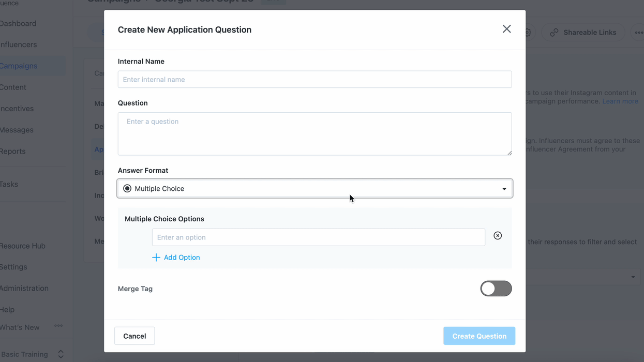Image resolution: width=644 pixels, height=362 pixels.
Task: Click the Cancel button
Action: click(x=134, y=336)
